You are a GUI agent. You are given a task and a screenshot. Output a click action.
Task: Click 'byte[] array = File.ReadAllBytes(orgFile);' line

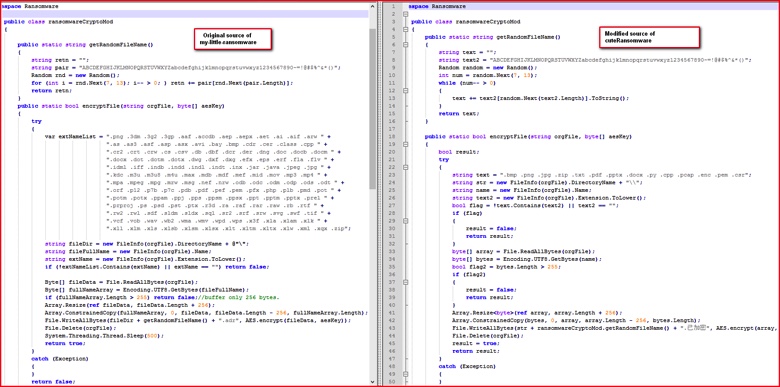(x=523, y=251)
